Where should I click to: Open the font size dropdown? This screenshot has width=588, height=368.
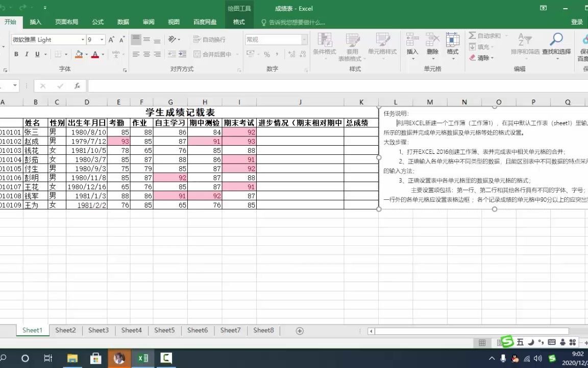coord(101,39)
